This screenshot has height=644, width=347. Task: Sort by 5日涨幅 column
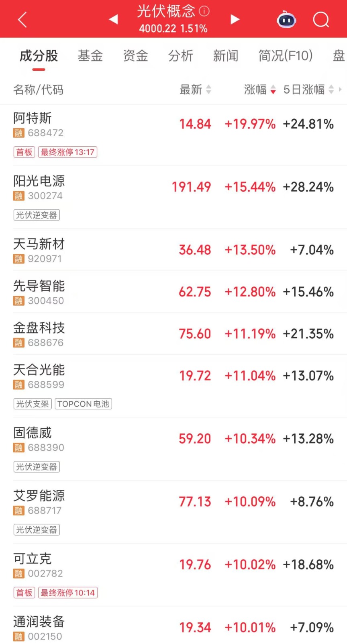(308, 90)
